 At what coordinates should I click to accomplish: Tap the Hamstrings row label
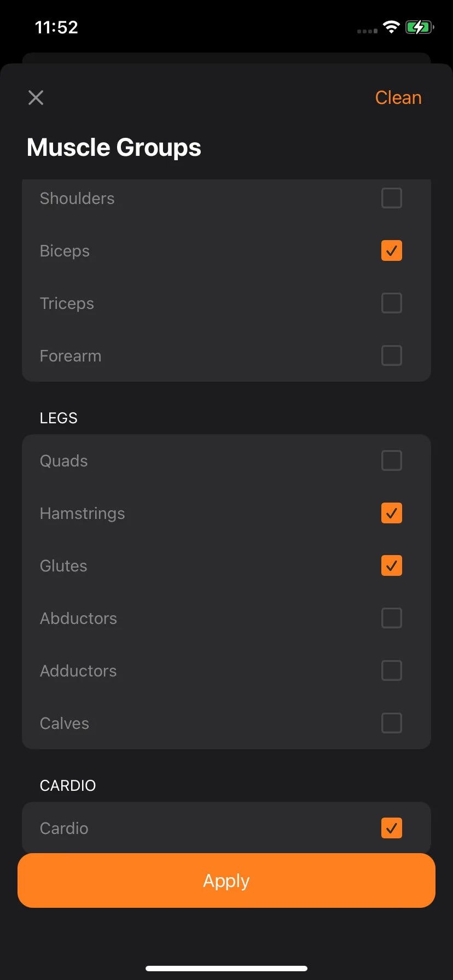(82, 514)
